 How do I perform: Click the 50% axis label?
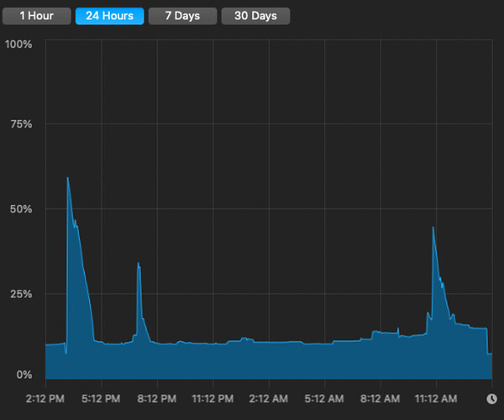pos(21,209)
